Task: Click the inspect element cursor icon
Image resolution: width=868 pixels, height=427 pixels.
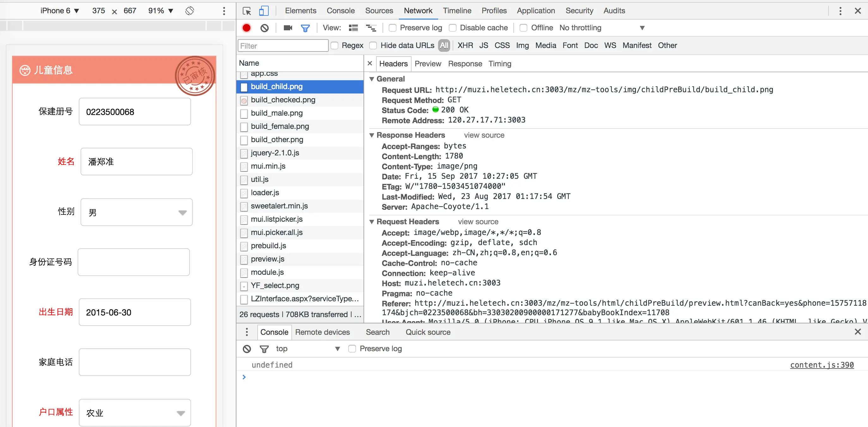Action: tap(247, 11)
